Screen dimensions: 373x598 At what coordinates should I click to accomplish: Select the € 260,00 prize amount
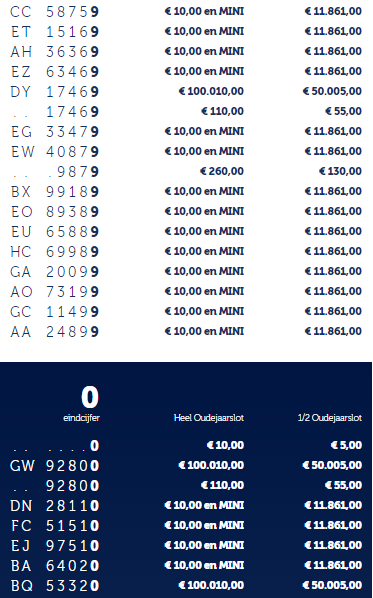pyautogui.click(x=222, y=171)
